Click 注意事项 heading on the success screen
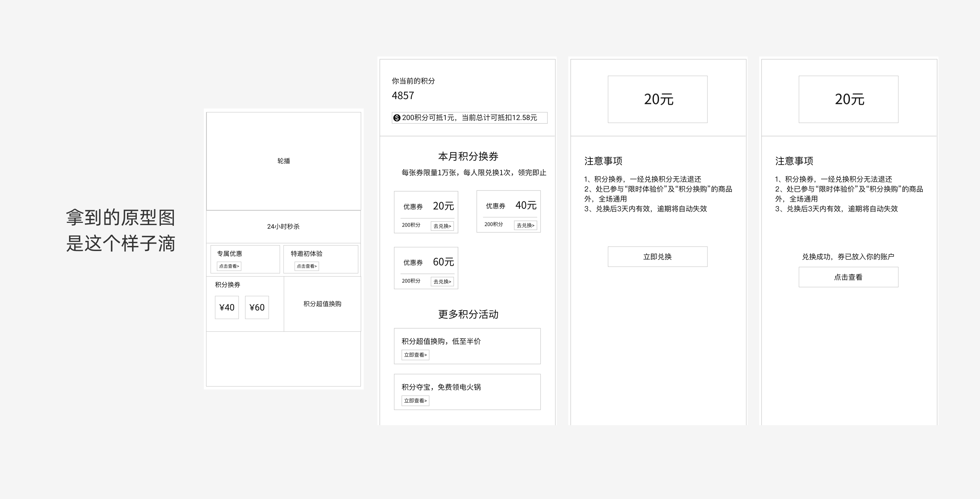This screenshot has height=499, width=980. tap(794, 161)
